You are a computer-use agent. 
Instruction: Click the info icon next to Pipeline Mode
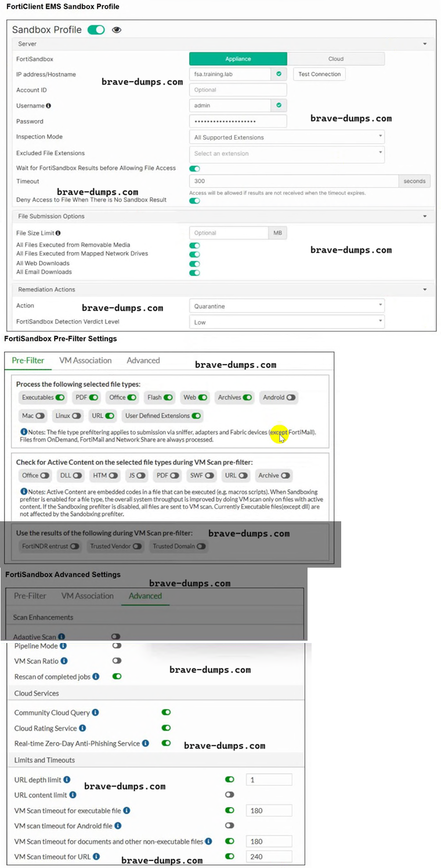click(x=63, y=646)
